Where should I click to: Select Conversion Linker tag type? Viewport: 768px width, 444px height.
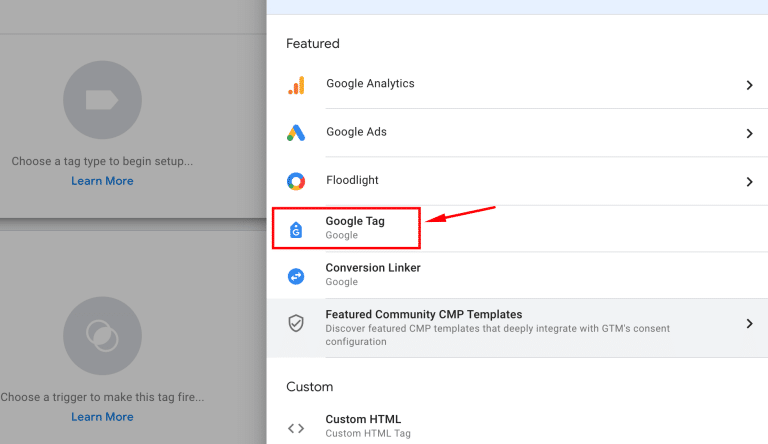point(518,275)
